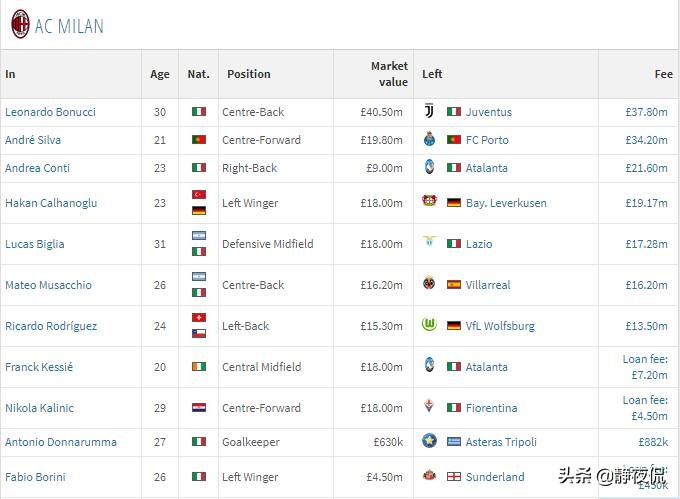Screen dimensions: 680x499
Task: Open Hakan Calhanoglu's player link
Action: coord(51,203)
